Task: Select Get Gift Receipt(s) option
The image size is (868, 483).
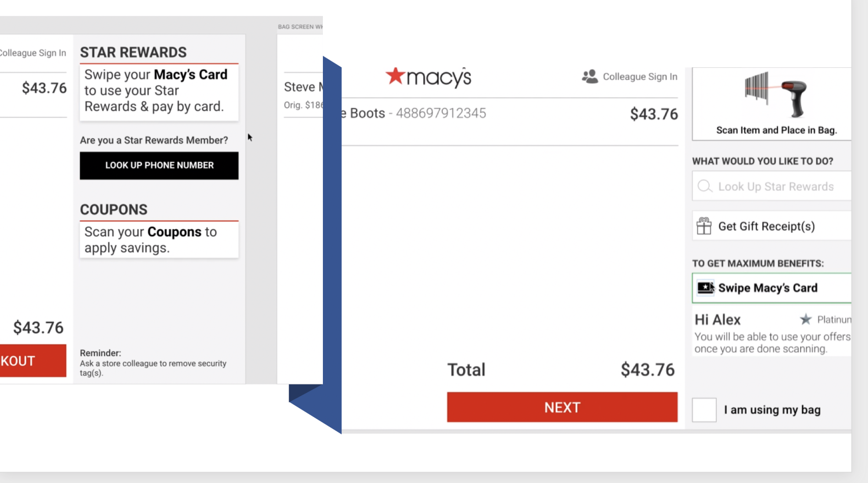Action: [x=771, y=226]
